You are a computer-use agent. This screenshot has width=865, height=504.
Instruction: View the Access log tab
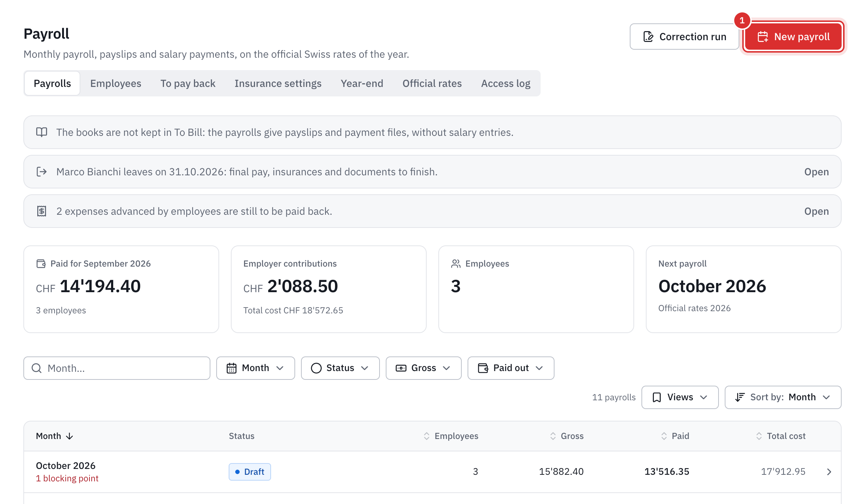tap(506, 83)
